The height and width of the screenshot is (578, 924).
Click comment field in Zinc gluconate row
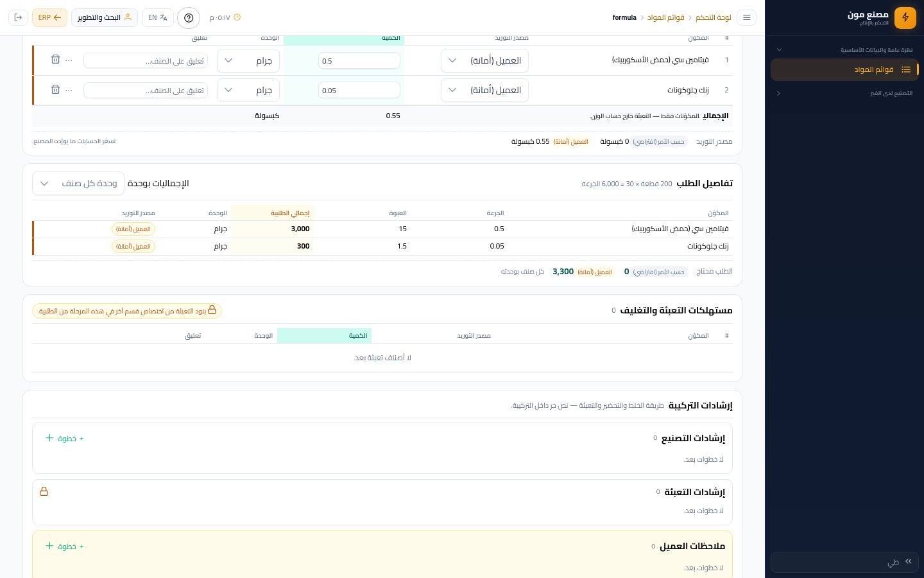146,90
